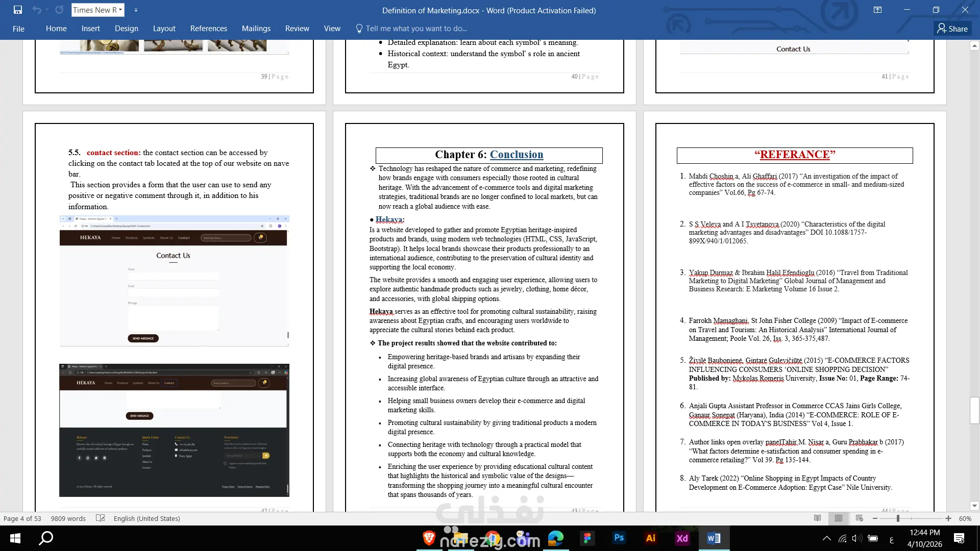Switch to Print Layout view

(x=839, y=518)
